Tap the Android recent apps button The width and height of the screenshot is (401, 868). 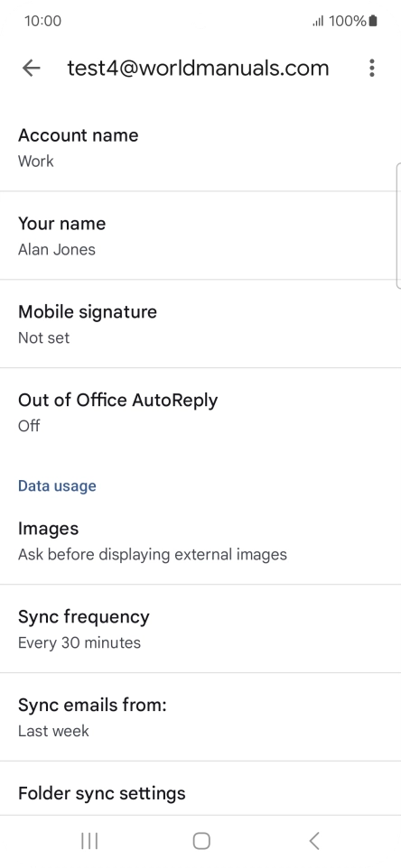[x=89, y=841]
